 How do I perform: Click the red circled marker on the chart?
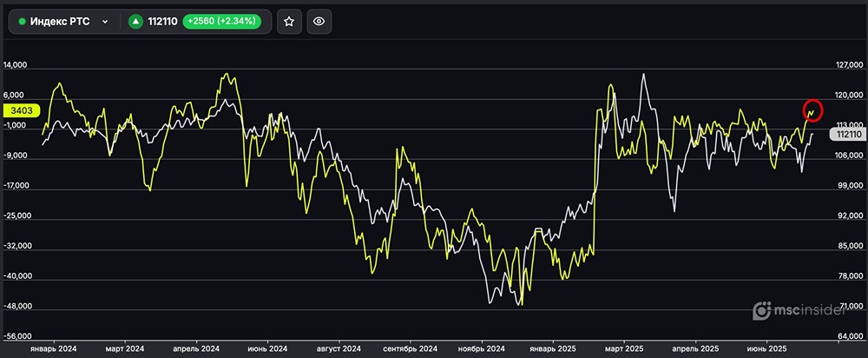[812, 110]
